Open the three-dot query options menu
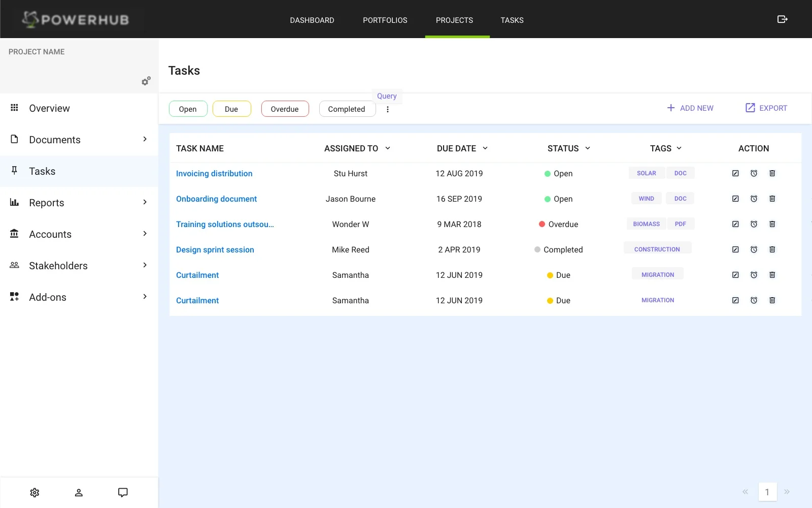This screenshot has width=812, height=508. 388,109
